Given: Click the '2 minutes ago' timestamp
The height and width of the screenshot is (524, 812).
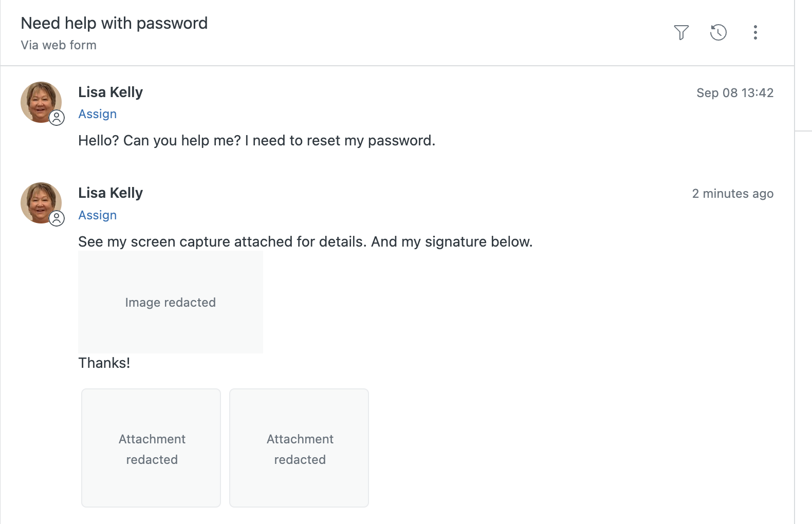Looking at the screenshot, I should click(732, 194).
